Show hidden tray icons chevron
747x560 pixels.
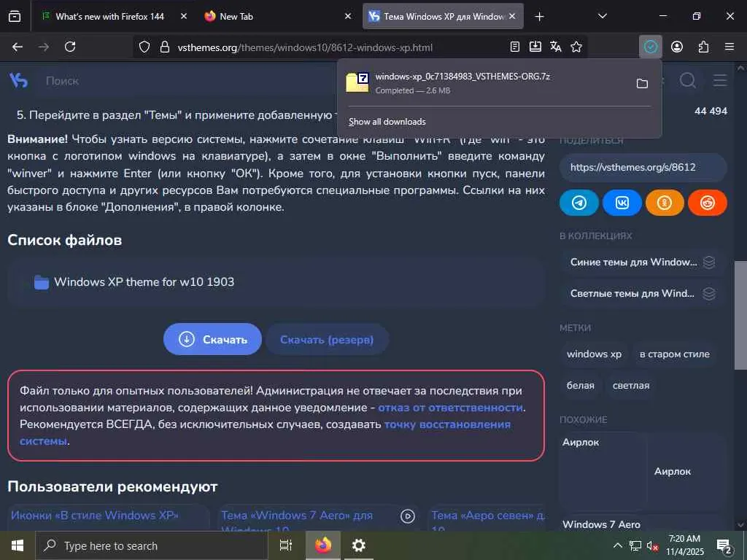point(617,545)
